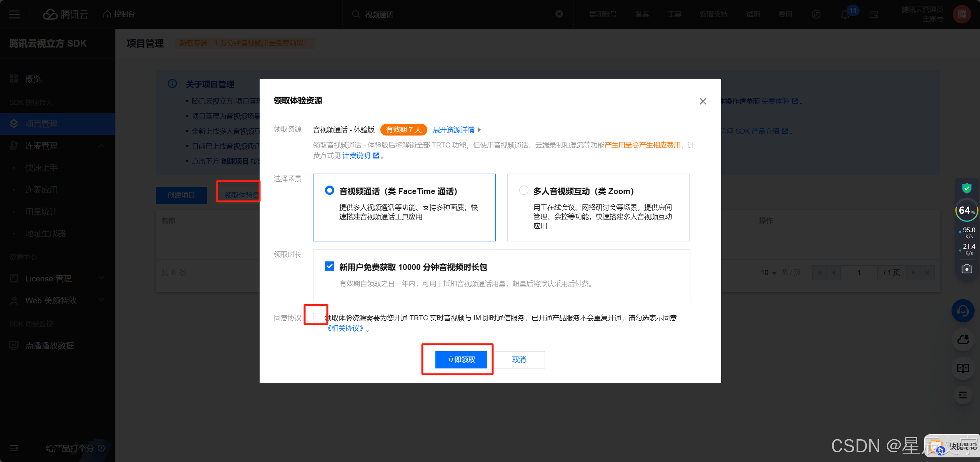The width and height of the screenshot is (980, 462).
Task: Uncheck the 10000 分钟音视频时长包 checkbox
Action: tap(330, 266)
